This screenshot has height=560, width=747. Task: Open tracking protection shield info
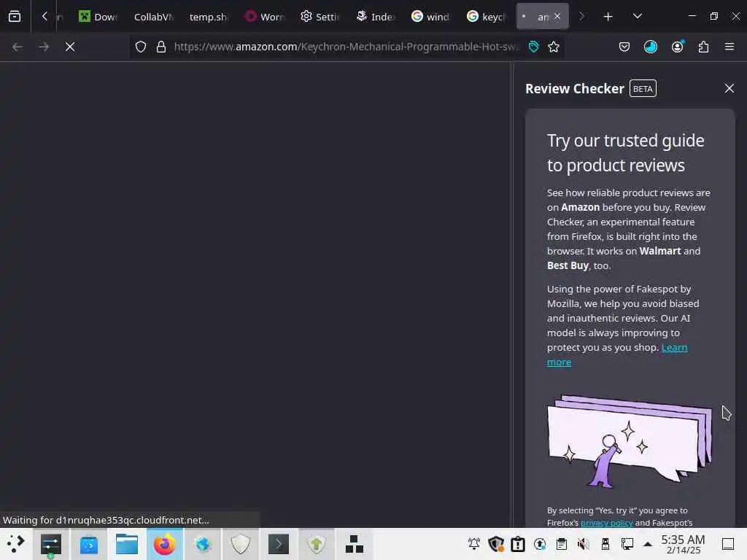(x=141, y=47)
